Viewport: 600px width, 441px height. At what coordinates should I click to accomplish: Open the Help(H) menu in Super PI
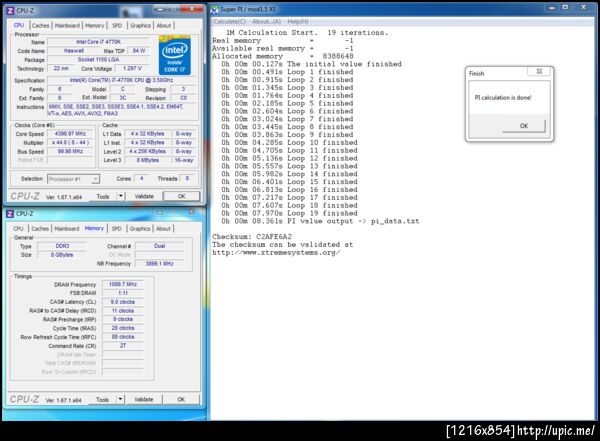(x=298, y=22)
